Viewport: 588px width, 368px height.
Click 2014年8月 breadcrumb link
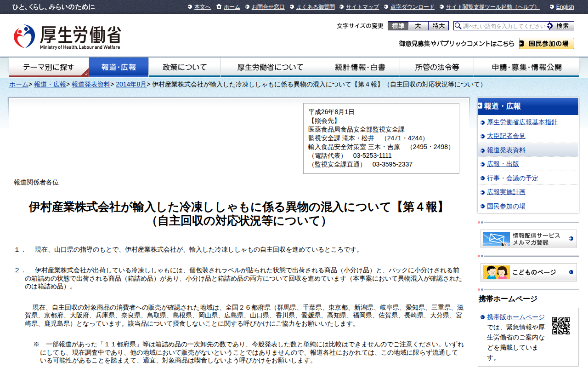click(131, 84)
